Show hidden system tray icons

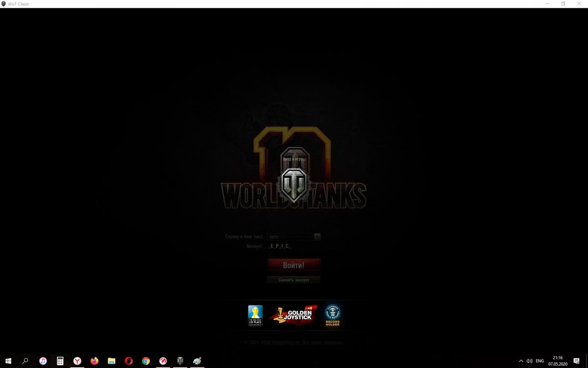521,361
